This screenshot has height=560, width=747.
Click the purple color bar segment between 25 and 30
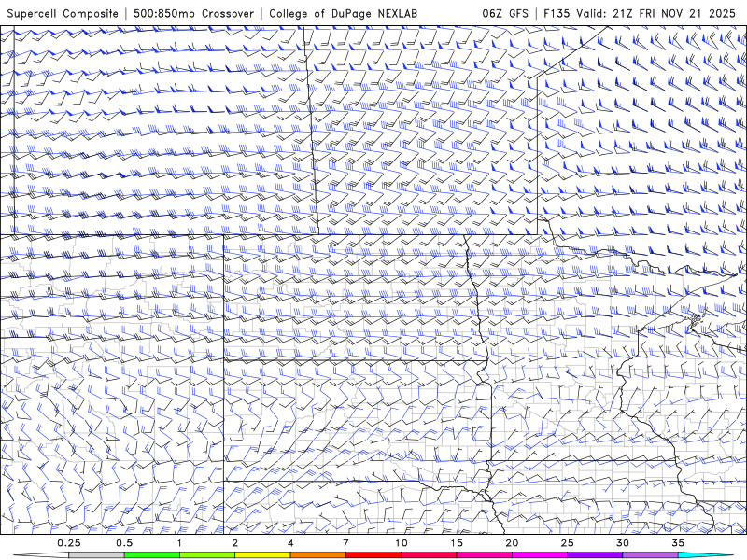[595, 555]
